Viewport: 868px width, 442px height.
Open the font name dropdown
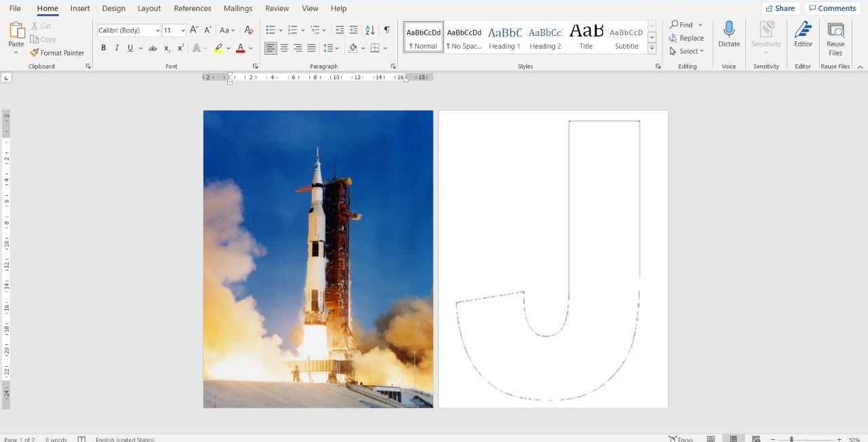(x=158, y=31)
